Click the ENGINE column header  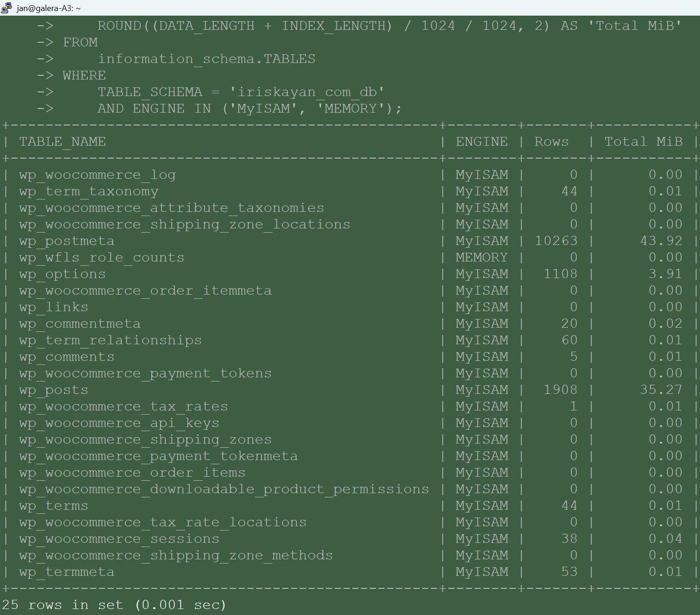tap(482, 142)
